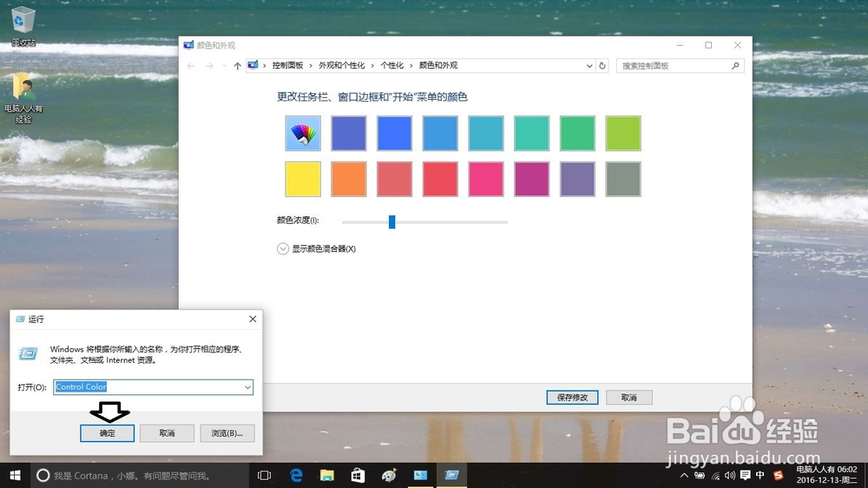Viewport: 868px width, 488px height.
Task: Open the taskbar clock and date
Action: point(827,475)
